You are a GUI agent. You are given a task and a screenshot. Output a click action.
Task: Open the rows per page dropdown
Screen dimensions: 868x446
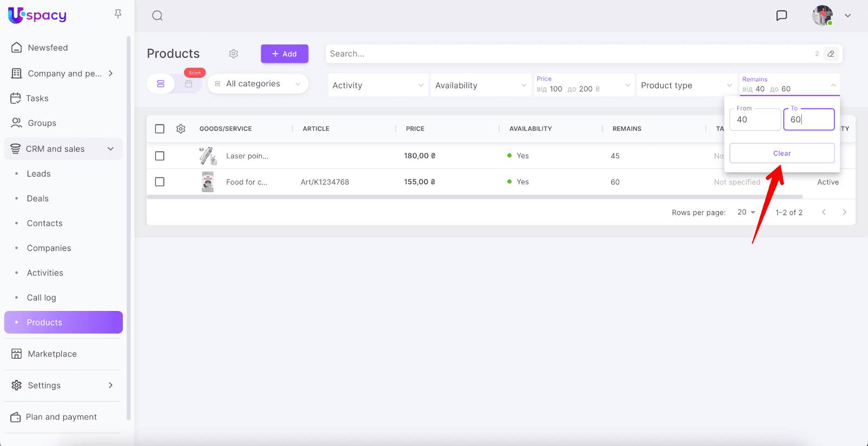click(x=746, y=212)
